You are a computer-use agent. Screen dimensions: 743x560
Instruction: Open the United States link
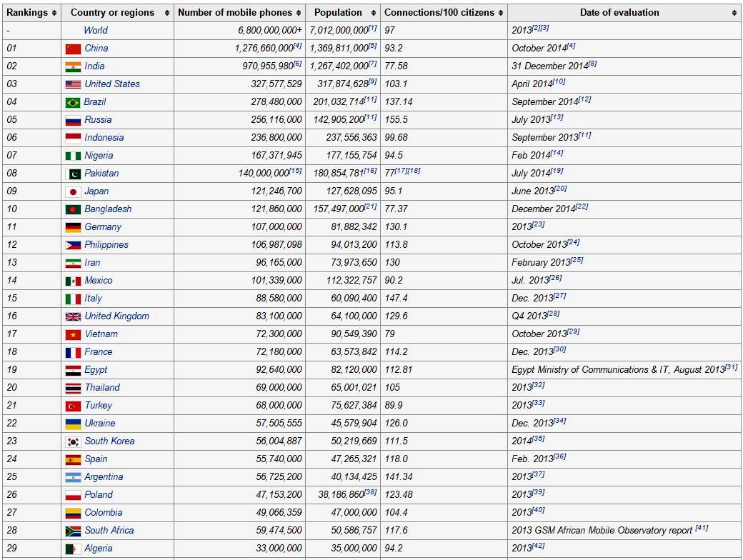pyautogui.click(x=112, y=84)
